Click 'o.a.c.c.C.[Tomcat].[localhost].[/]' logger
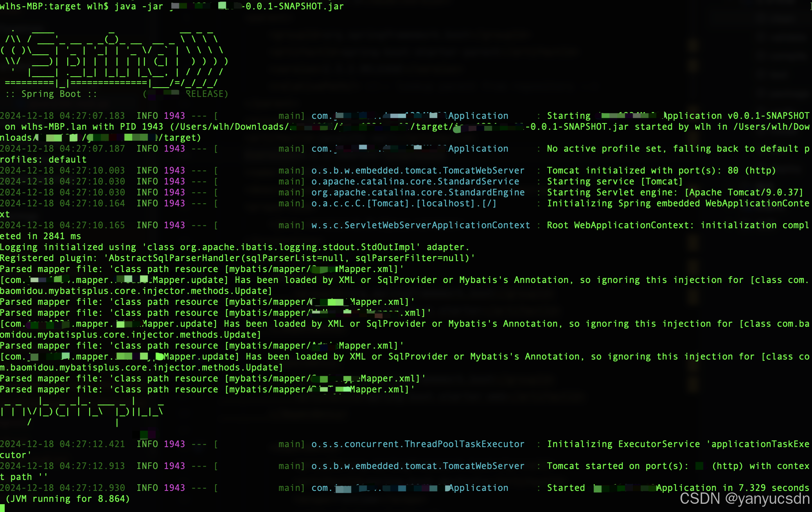This screenshot has width=812, height=512. (x=404, y=204)
